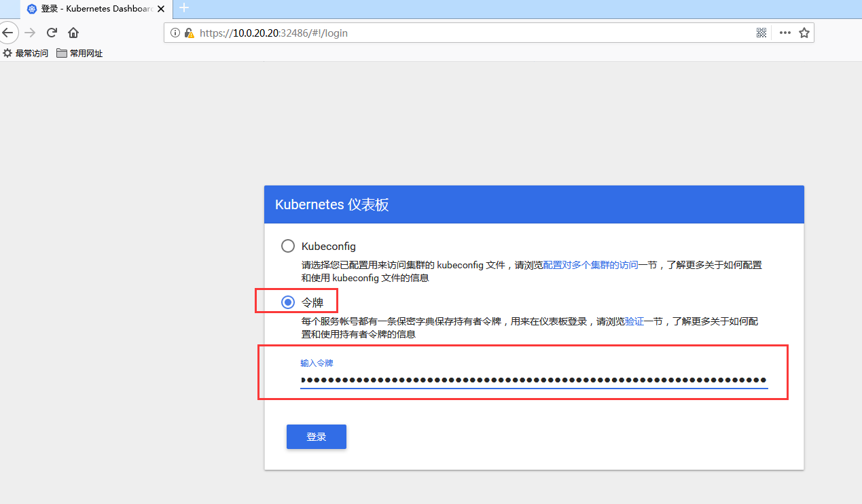Open the 验证 authentication link

coord(634,321)
